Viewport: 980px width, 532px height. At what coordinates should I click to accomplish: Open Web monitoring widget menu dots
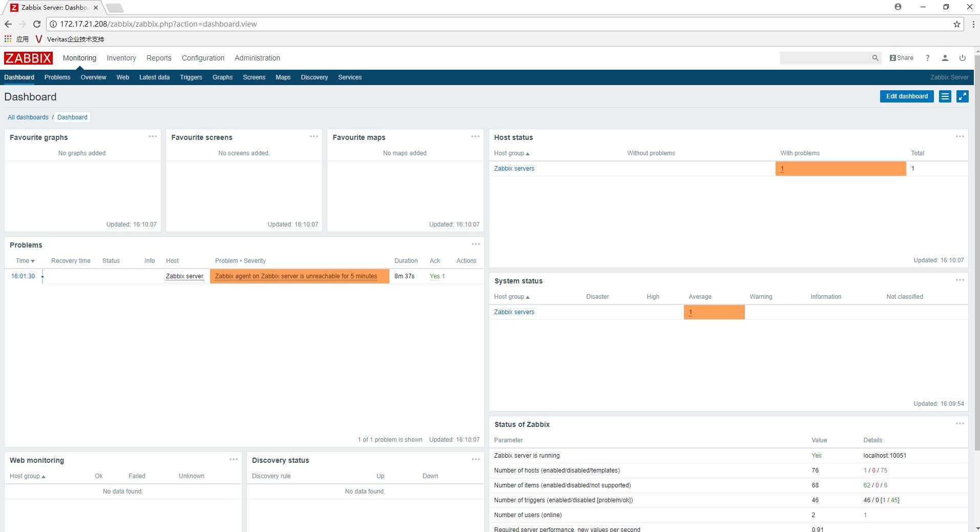click(234, 459)
